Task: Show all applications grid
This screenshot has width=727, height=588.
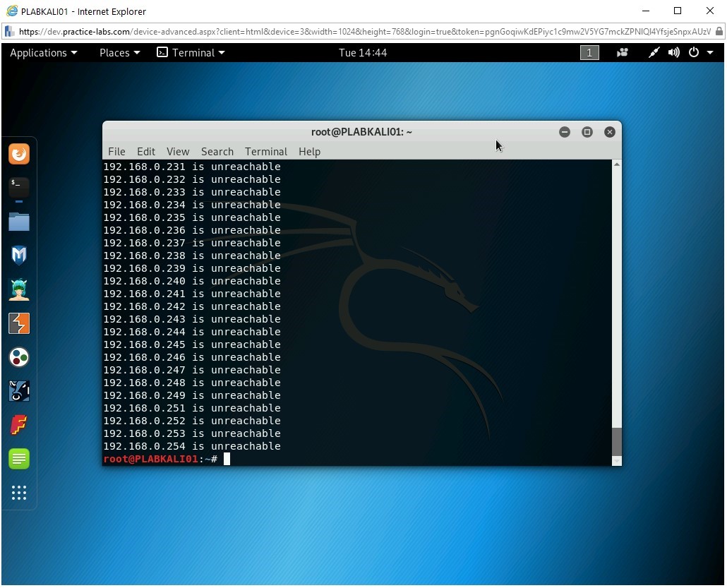Action: coord(19,493)
